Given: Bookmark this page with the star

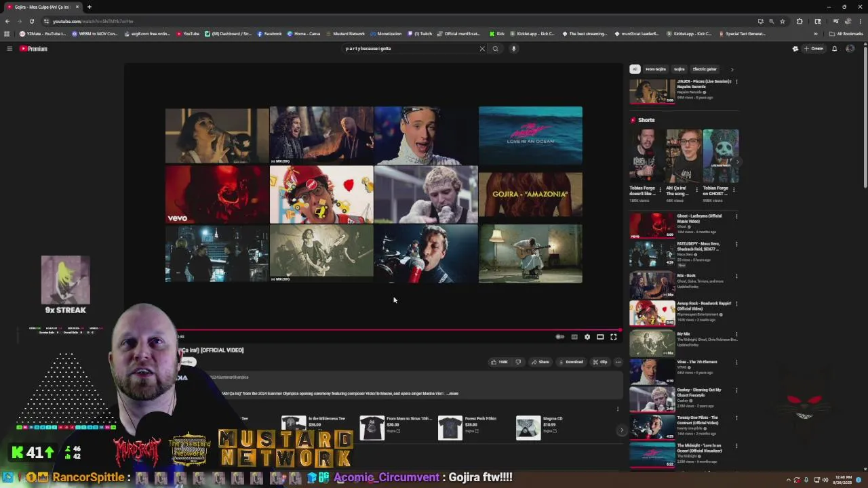Looking at the screenshot, I should point(783,21).
